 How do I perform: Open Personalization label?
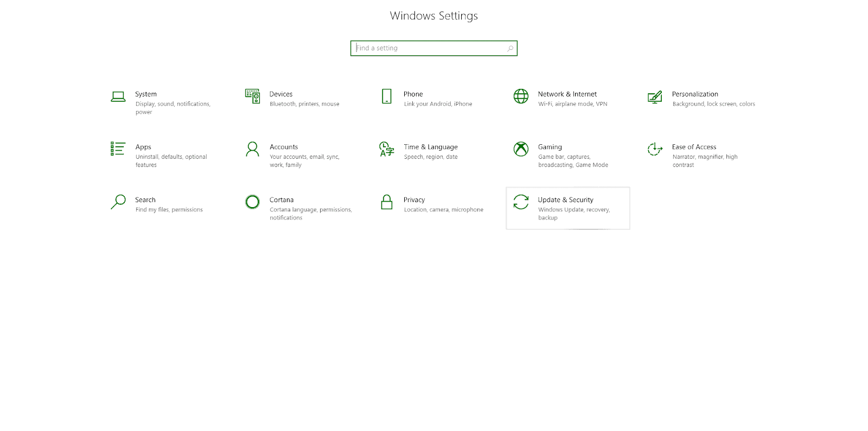[x=695, y=94]
